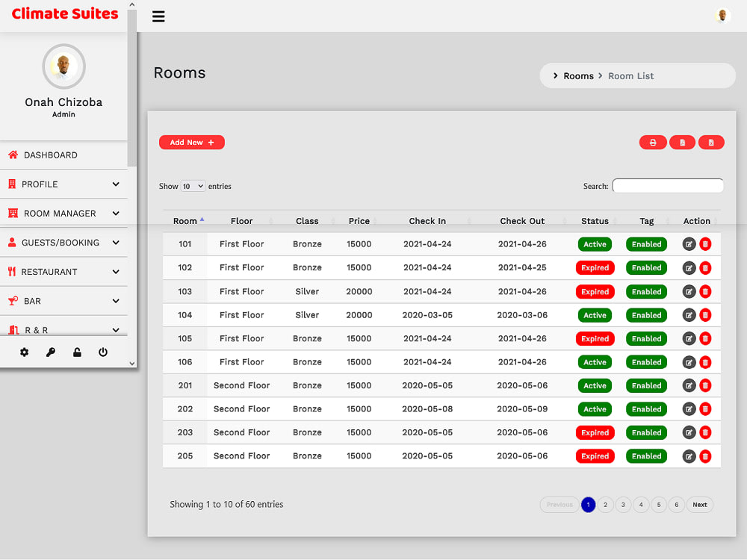The height and width of the screenshot is (560, 747).
Task: Sort table by Price column
Action: tap(359, 221)
